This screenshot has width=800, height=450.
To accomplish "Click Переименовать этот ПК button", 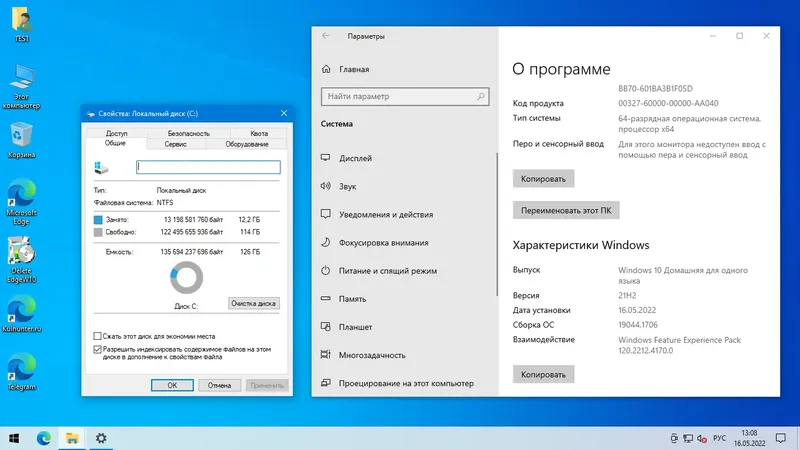I will (x=566, y=210).
